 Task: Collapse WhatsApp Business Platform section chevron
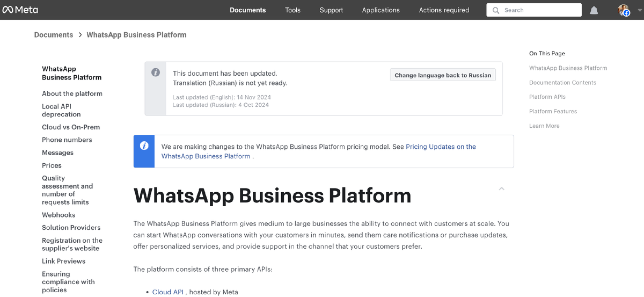click(x=501, y=189)
